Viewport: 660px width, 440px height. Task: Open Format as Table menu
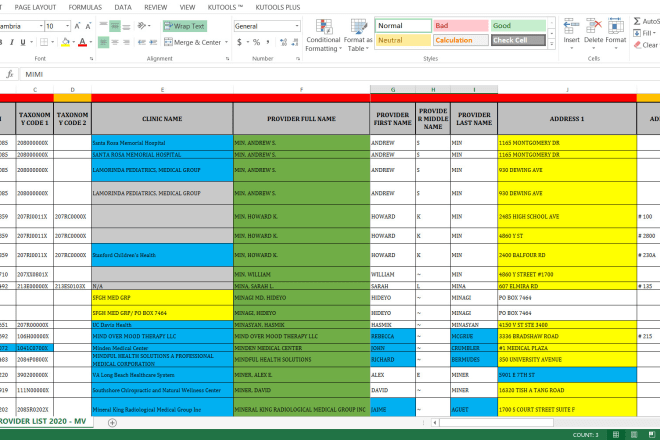pos(358,35)
